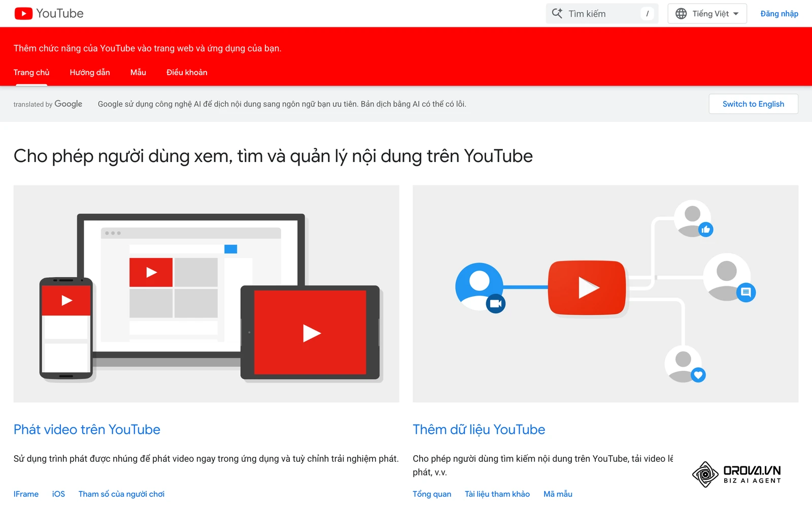The width and height of the screenshot is (812, 508).
Task: Open the Mẫu tab
Action: [x=138, y=73]
